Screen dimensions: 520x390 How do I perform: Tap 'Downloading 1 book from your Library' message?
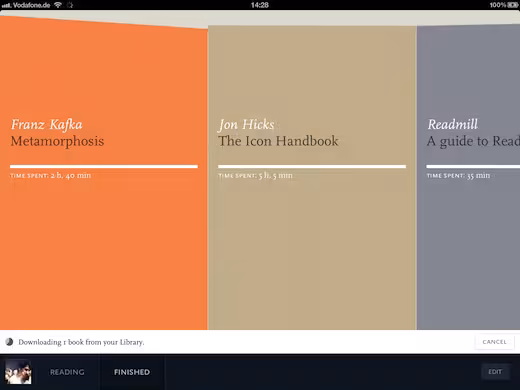tap(81, 342)
